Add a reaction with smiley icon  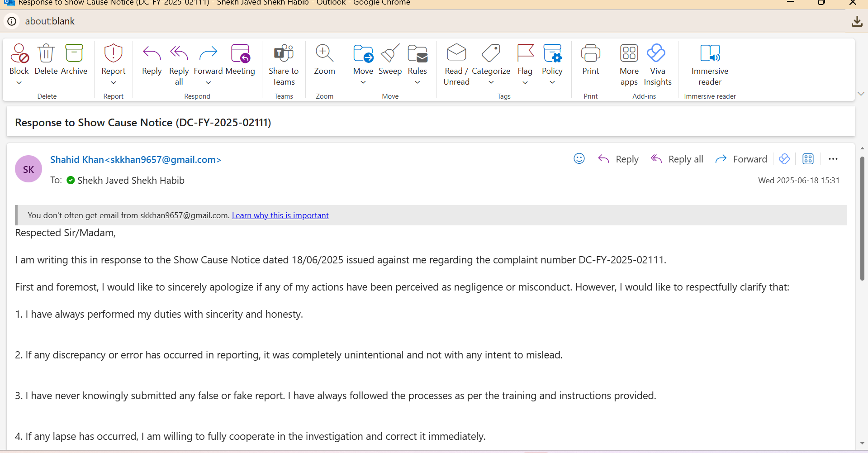click(579, 159)
